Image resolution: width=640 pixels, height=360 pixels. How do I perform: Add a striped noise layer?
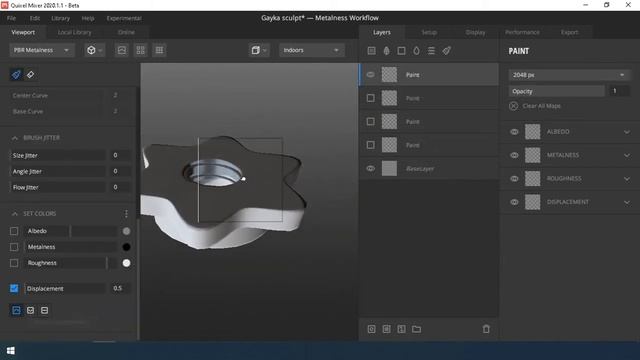coord(431,51)
